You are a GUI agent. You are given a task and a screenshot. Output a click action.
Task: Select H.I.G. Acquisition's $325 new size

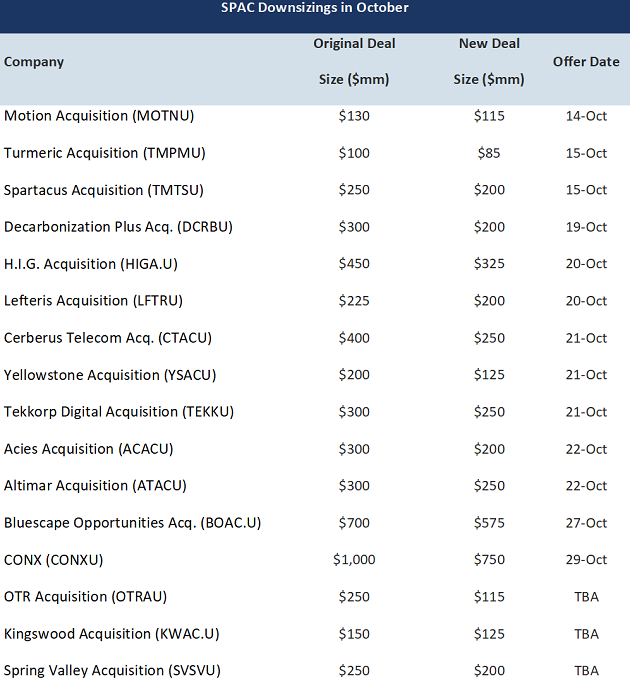pos(489,264)
